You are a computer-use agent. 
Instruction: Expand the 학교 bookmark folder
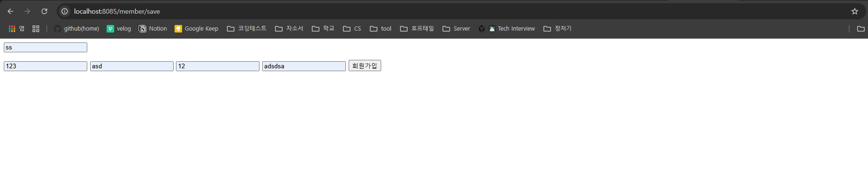pyautogui.click(x=323, y=29)
